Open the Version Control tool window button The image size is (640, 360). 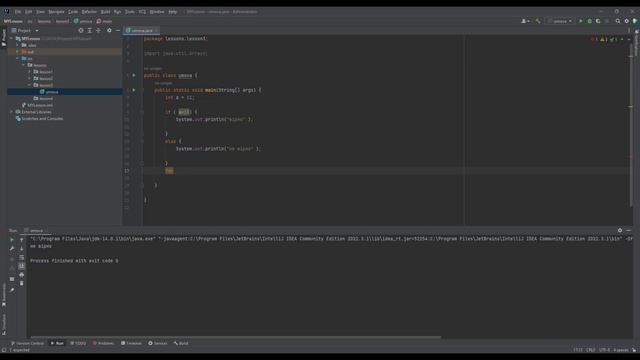[27, 344]
